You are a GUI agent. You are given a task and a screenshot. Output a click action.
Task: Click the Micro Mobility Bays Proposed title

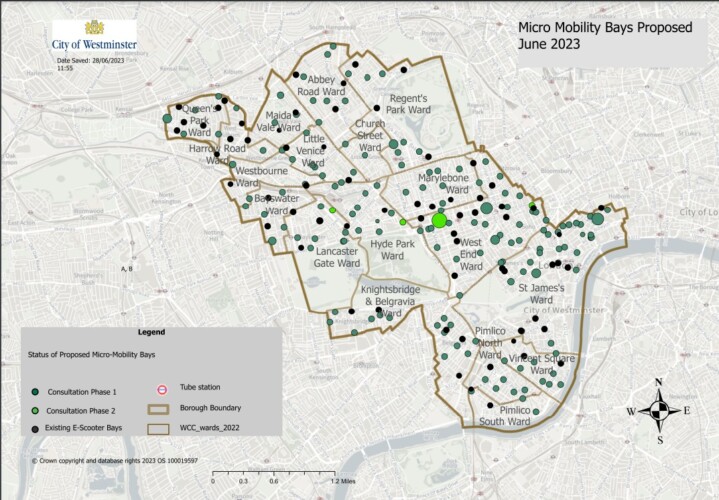pos(603,36)
